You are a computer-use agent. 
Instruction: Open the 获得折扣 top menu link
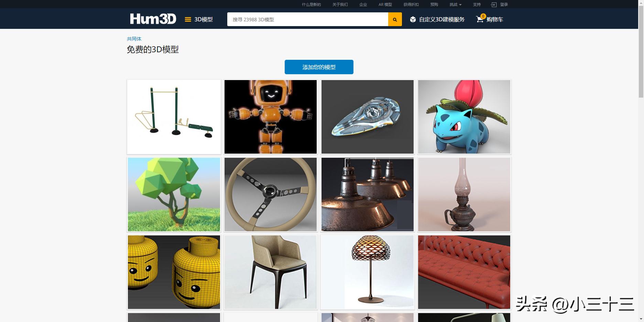coord(411,4)
